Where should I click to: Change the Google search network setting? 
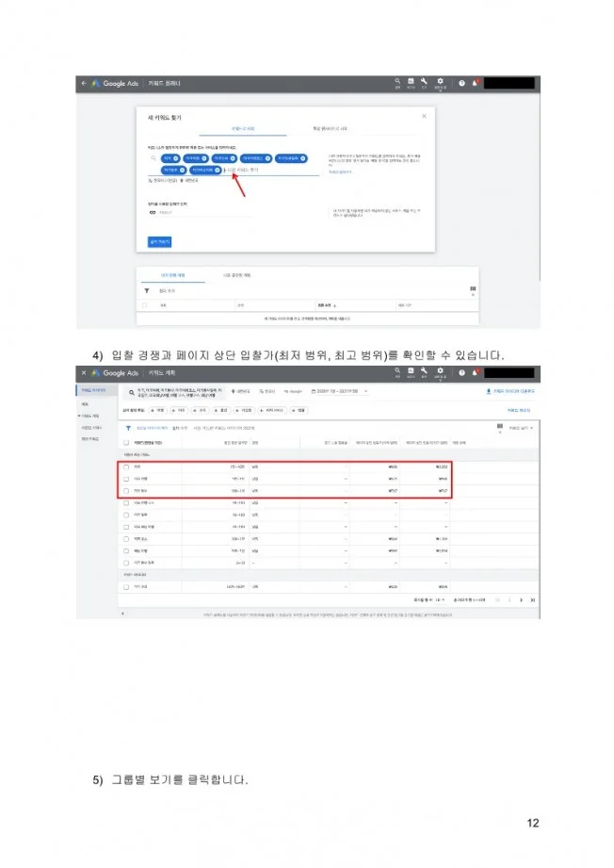coord(294,391)
